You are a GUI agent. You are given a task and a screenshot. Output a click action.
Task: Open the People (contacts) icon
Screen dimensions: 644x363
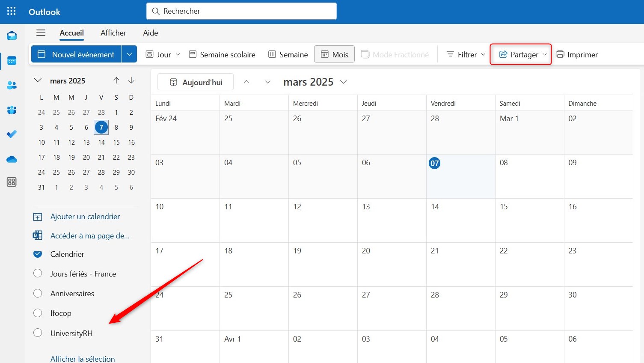click(x=12, y=85)
